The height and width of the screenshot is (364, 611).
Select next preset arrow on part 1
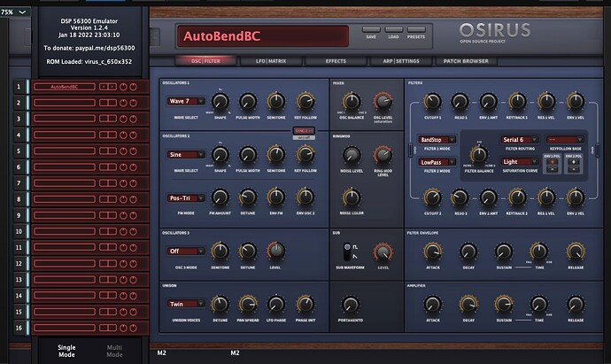point(112,87)
